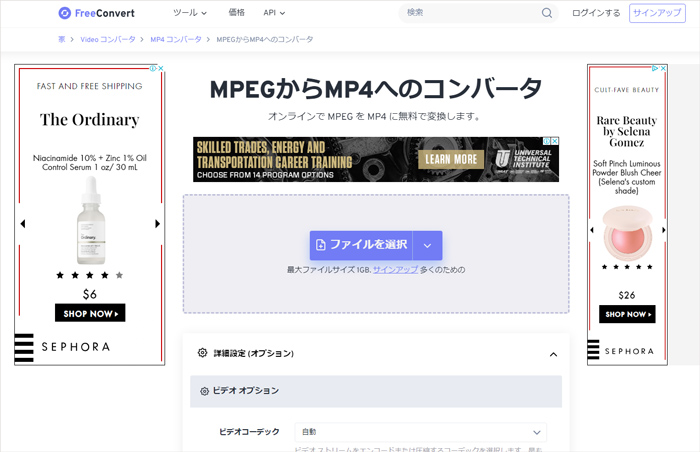The width and height of the screenshot is (700, 452).
Task: Go to 家 home breadcrumb
Action: pyautogui.click(x=62, y=39)
